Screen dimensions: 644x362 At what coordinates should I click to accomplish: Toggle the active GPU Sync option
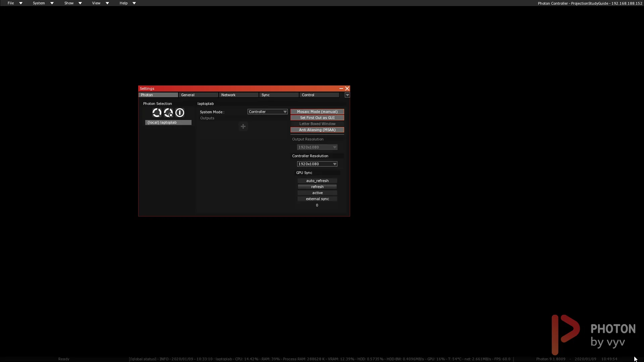[x=317, y=193]
